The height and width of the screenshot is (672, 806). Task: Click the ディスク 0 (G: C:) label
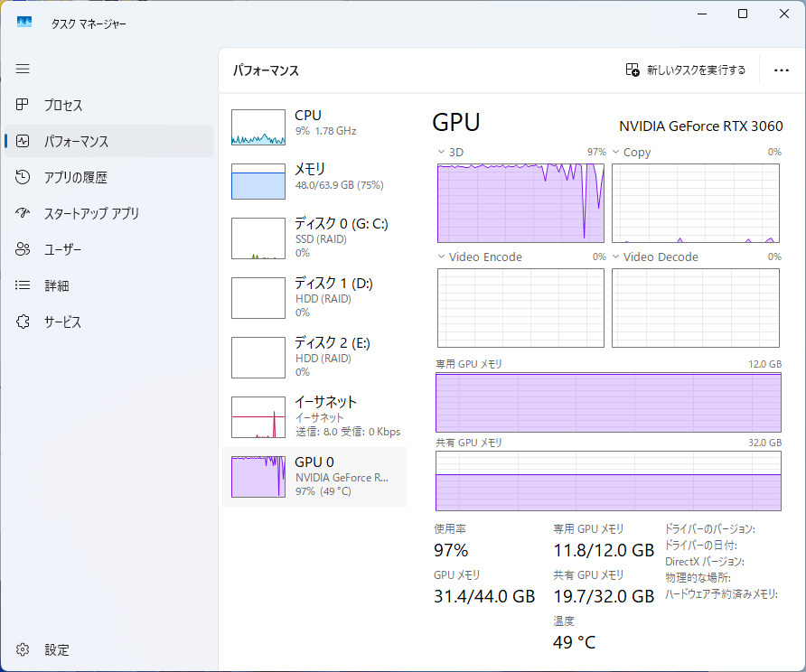[342, 223]
